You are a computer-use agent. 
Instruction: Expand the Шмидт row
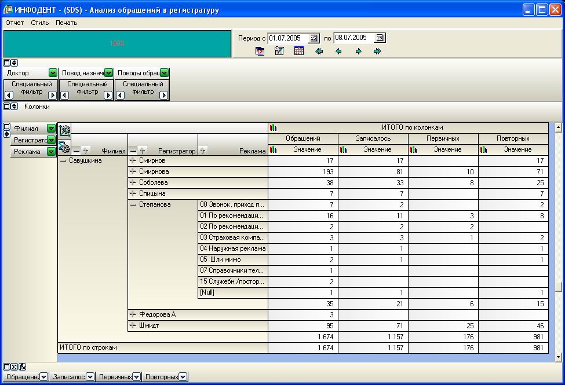click(133, 326)
